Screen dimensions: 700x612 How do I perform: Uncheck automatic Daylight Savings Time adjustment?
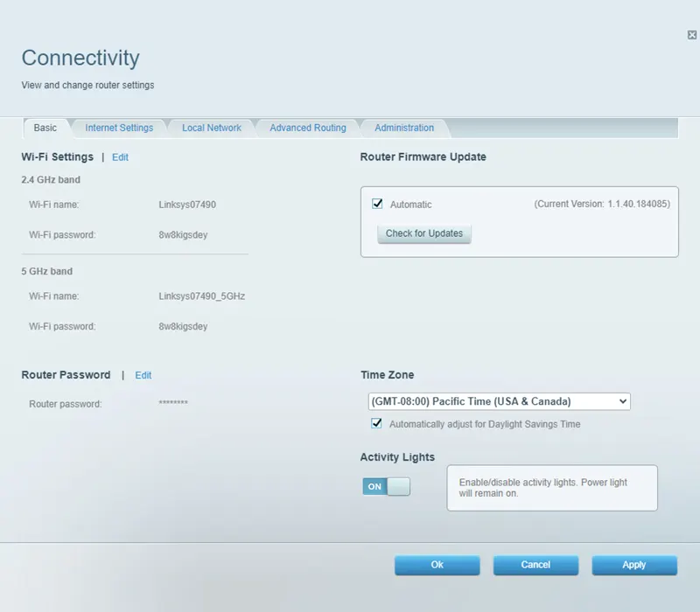(375, 423)
